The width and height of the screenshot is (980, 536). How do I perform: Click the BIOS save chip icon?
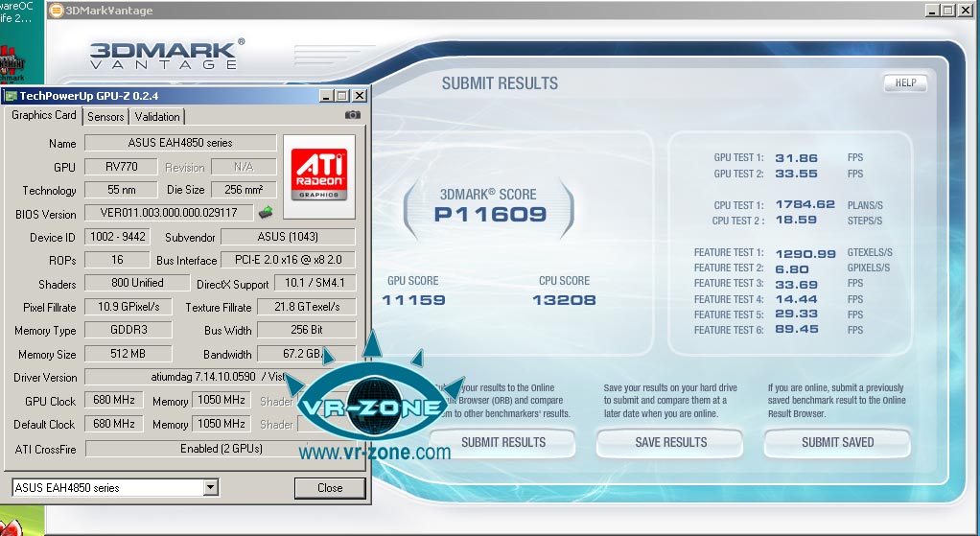[x=266, y=213]
